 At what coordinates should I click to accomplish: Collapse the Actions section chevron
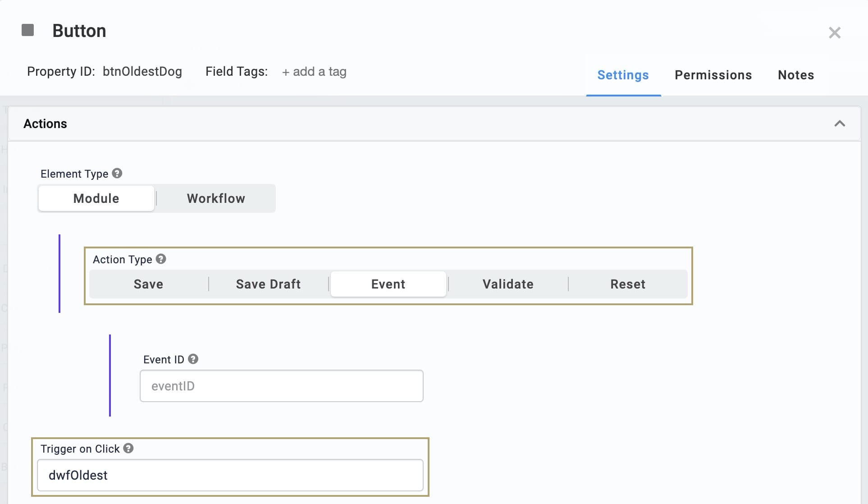840,124
